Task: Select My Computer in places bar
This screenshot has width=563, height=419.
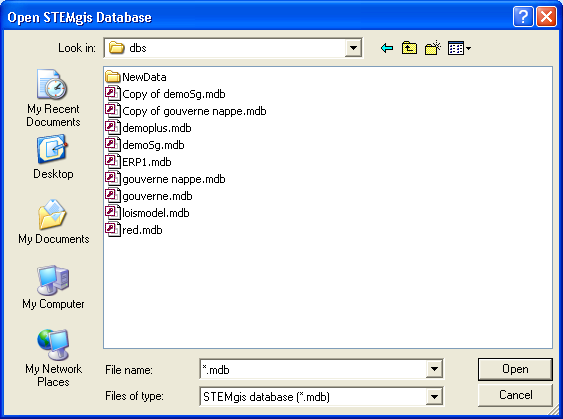Action: click(x=53, y=287)
